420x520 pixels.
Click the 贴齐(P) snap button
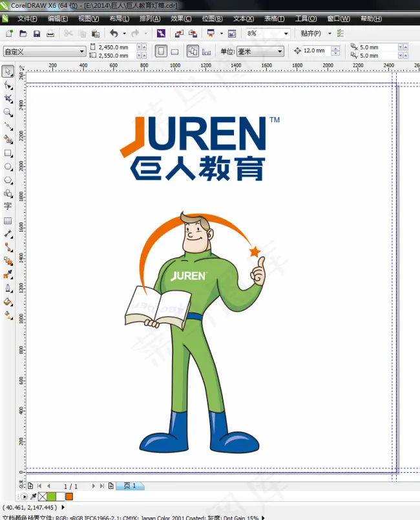[x=311, y=34]
